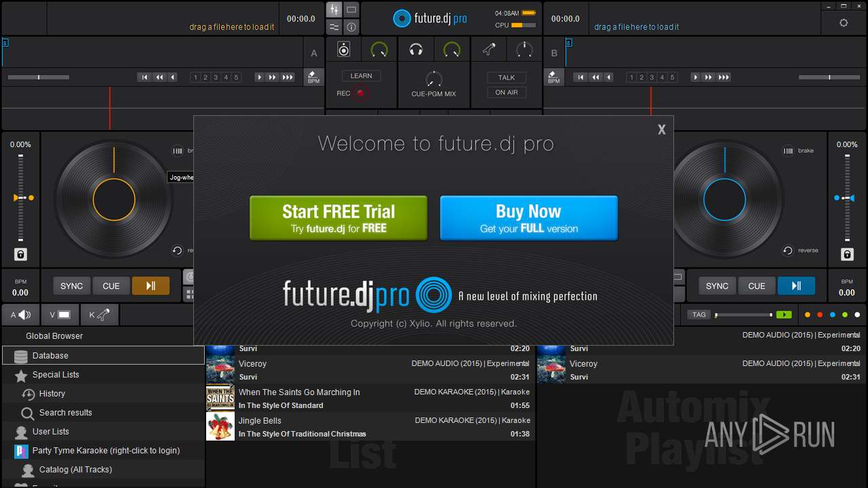The image size is (868, 488).
Task: Select Database in the browser tree
Action: [x=103, y=355]
